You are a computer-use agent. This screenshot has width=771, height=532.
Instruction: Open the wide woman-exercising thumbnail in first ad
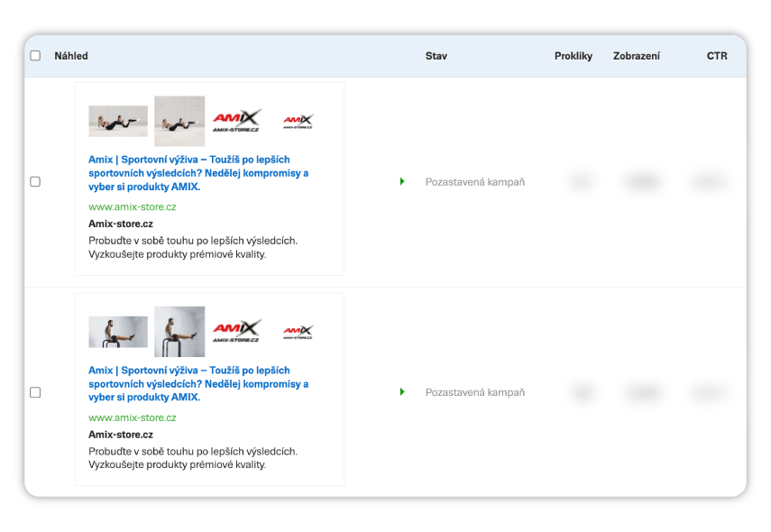pos(118,121)
